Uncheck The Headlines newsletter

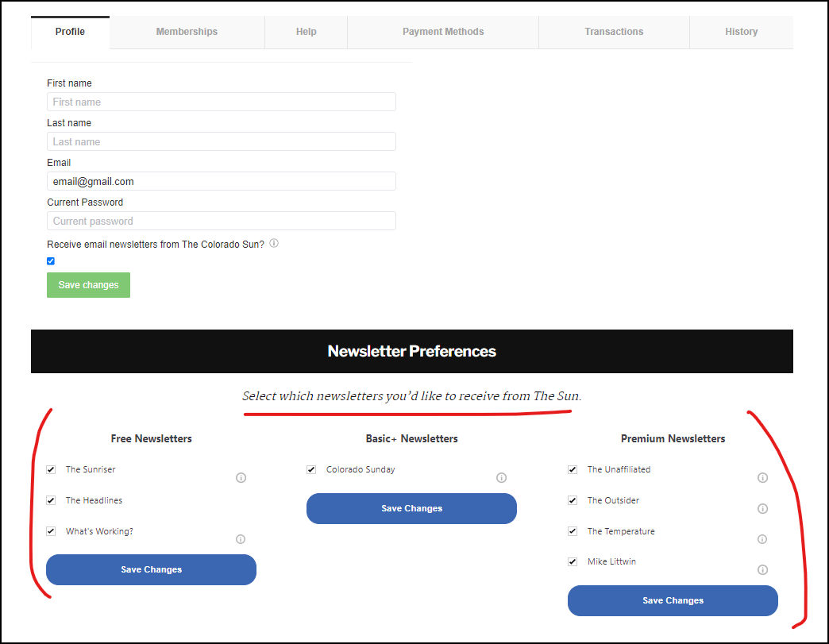click(x=51, y=500)
